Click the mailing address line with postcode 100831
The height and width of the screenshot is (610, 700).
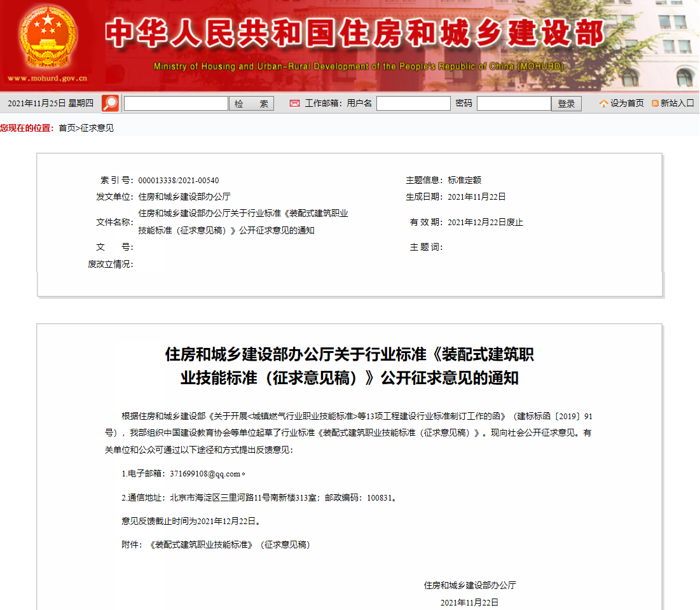coord(259,498)
